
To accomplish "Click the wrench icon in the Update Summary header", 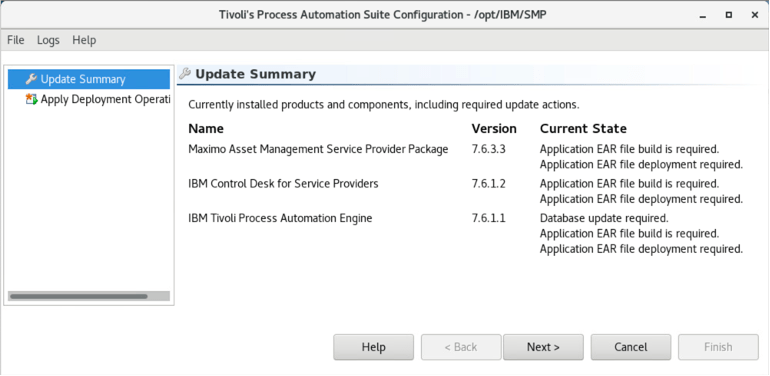I will (x=185, y=74).
